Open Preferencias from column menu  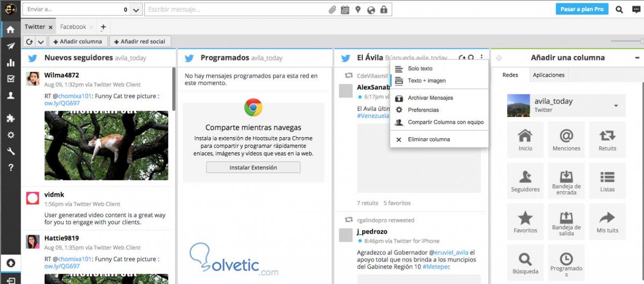tap(439, 110)
